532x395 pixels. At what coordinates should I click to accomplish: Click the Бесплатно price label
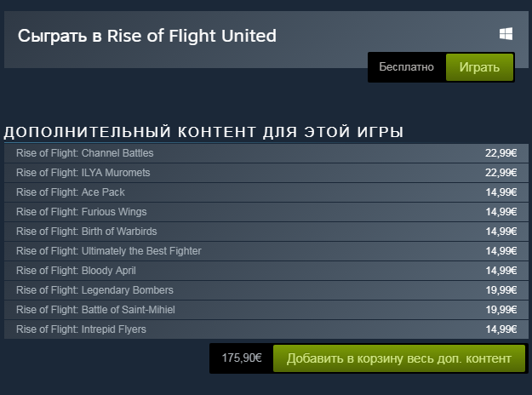click(406, 67)
